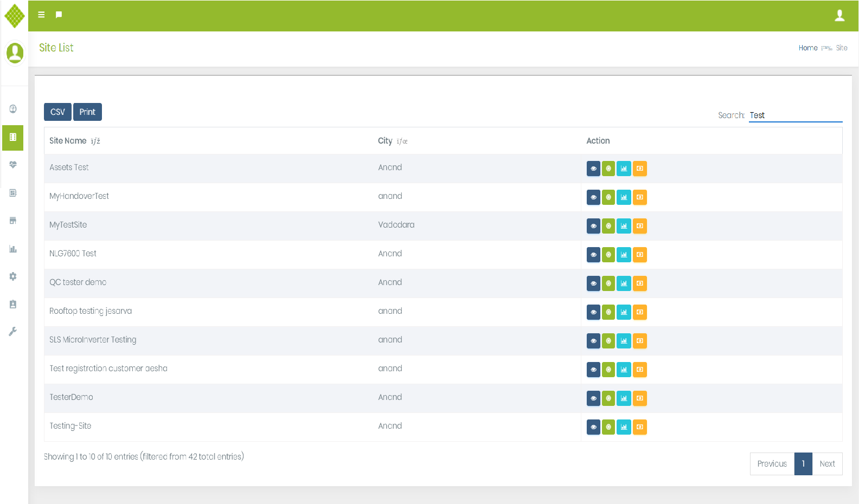Open the user profile menu at top right
Screen dimensions: 859x504
pyautogui.click(x=839, y=16)
